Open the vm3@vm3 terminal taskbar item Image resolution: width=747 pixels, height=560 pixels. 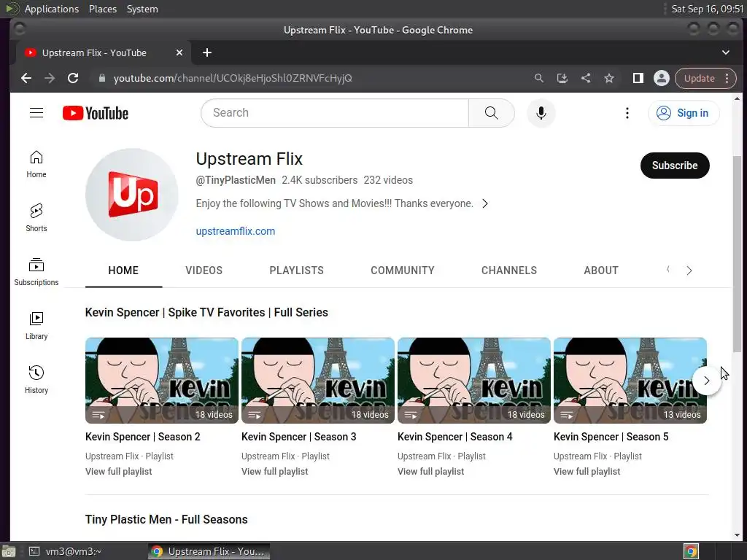(64, 551)
